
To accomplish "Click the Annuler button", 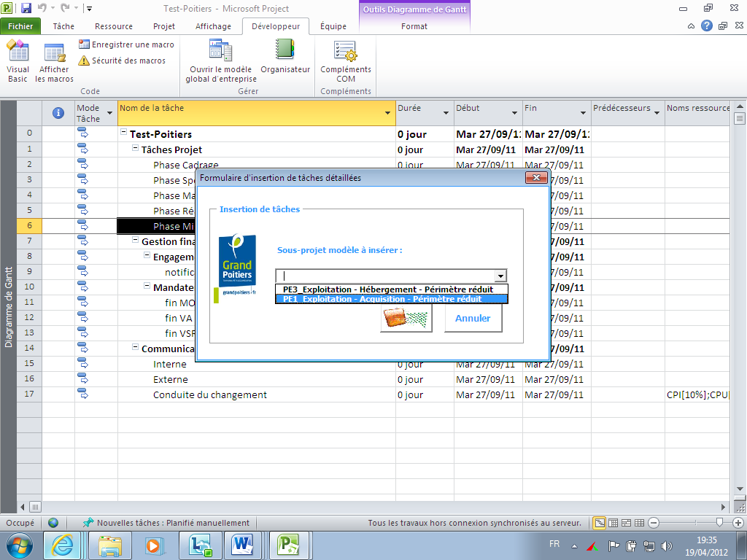I will click(x=473, y=318).
